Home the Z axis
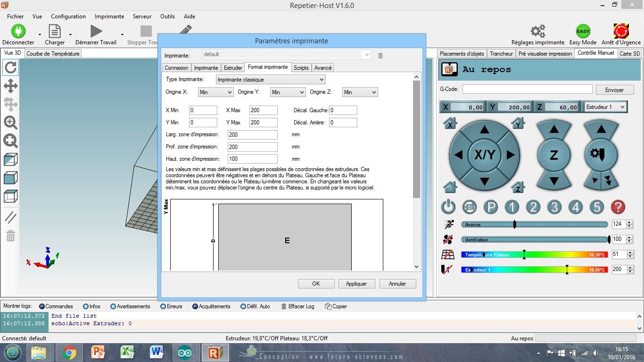Viewport: 644px width, 362px height. 518,187
